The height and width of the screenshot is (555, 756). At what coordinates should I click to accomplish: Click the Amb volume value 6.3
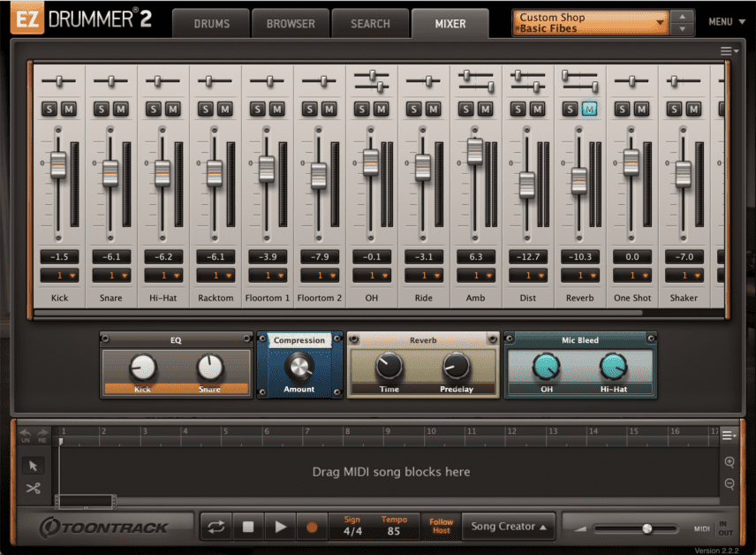476,257
